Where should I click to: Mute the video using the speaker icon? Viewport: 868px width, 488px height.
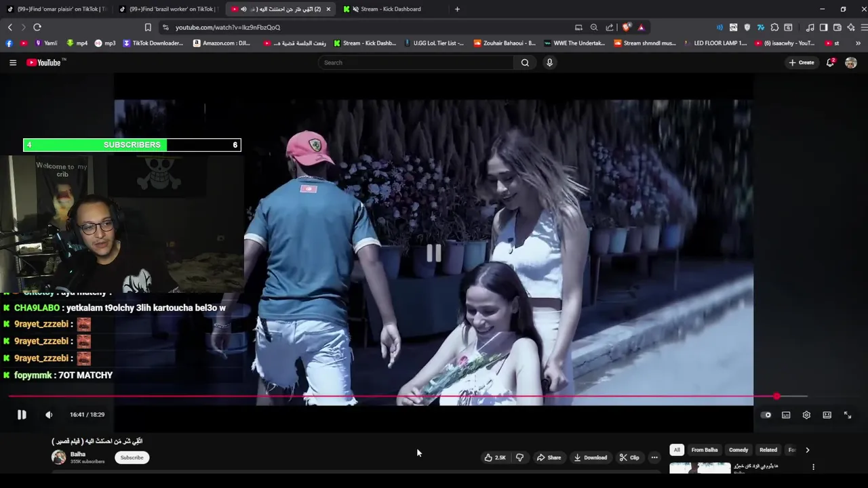point(49,415)
